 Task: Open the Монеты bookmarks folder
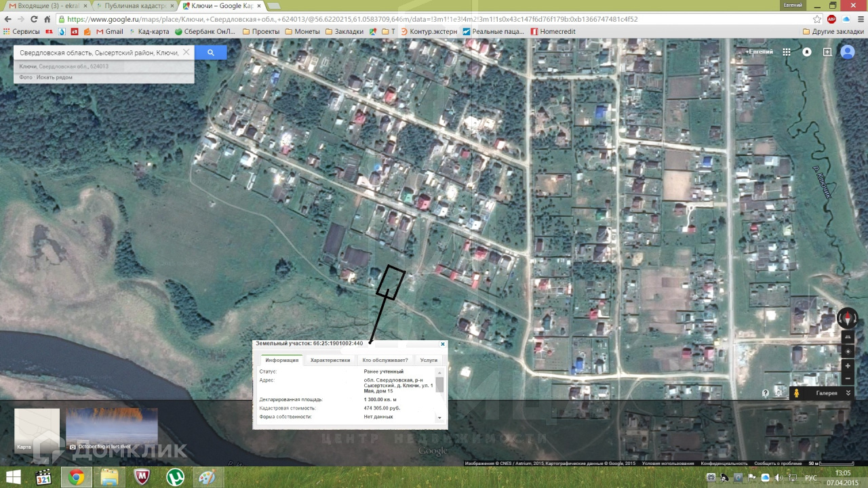pyautogui.click(x=301, y=31)
